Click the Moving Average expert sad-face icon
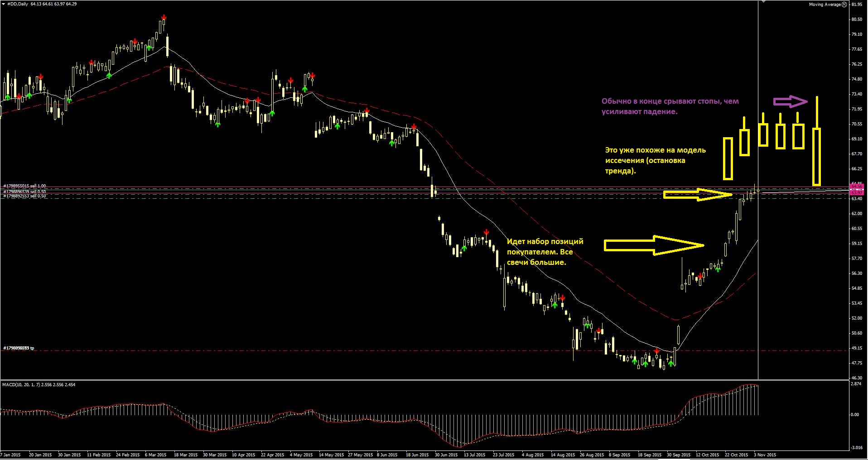868x460 pixels. tap(844, 4)
